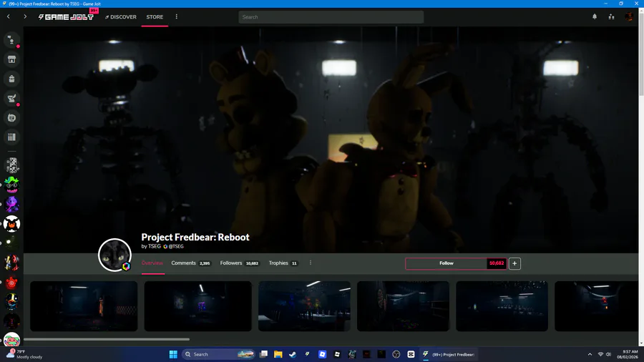Open the red gear-shaped community icon
This screenshot has width=644, height=362.
[x=12, y=283]
